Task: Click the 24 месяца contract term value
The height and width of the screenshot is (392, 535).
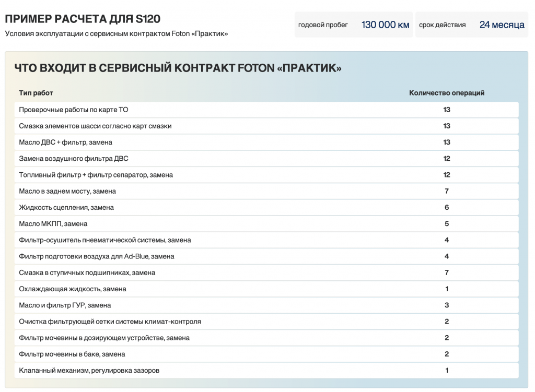Action: [502, 25]
